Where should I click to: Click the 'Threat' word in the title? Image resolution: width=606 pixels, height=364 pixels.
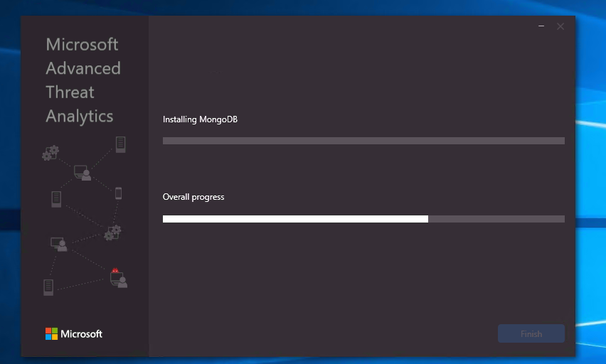tap(70, 92)
